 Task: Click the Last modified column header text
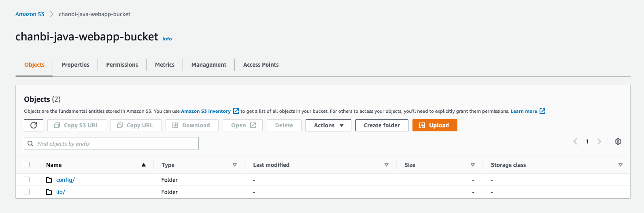point(271,165)
